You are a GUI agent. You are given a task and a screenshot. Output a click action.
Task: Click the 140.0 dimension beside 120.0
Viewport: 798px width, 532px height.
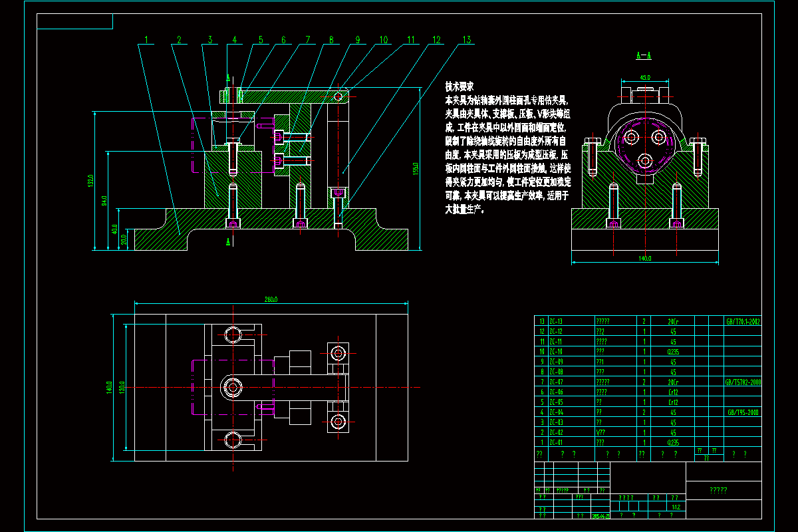tap(110, 387)
